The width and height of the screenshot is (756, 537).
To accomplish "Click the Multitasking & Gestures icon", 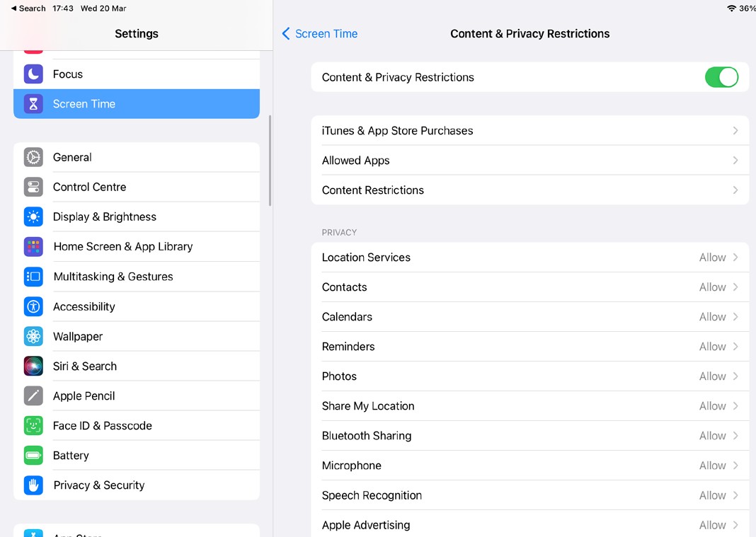I will click(33, 277).
